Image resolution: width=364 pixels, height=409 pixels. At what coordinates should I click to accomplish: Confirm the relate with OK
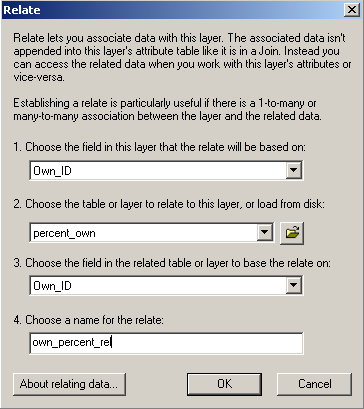coord(224,384)
